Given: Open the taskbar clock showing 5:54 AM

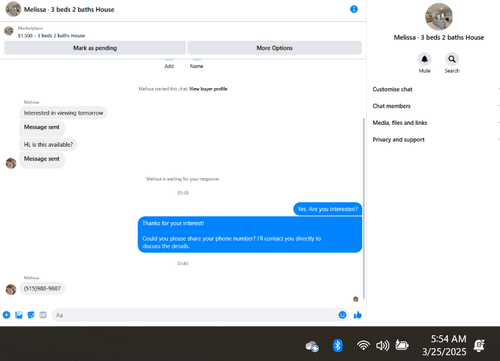Looking at the screenshot, I should click(x=444, y=345).
